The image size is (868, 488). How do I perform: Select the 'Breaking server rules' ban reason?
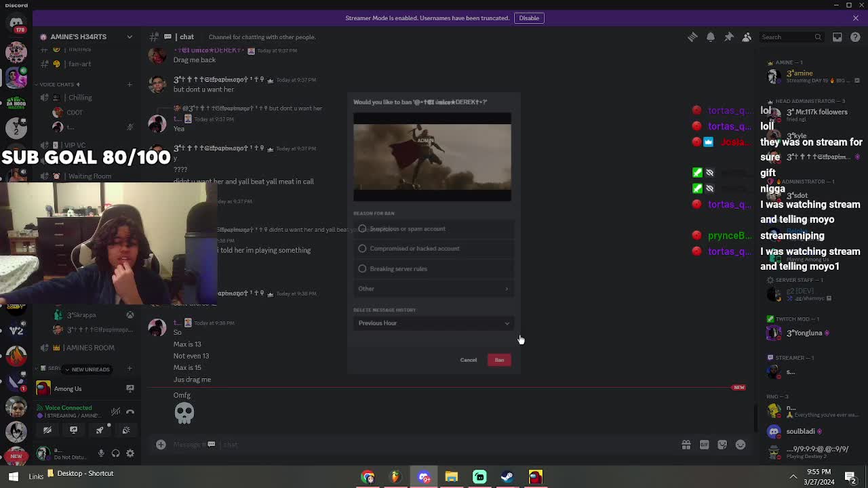pyautogui.click(x=433, y=268)
